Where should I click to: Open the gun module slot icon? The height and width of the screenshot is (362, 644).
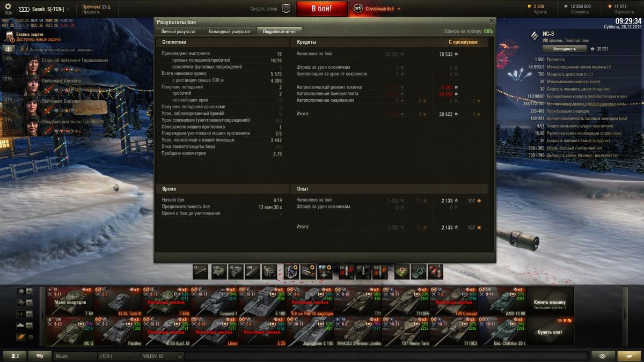tap(200, 272)
